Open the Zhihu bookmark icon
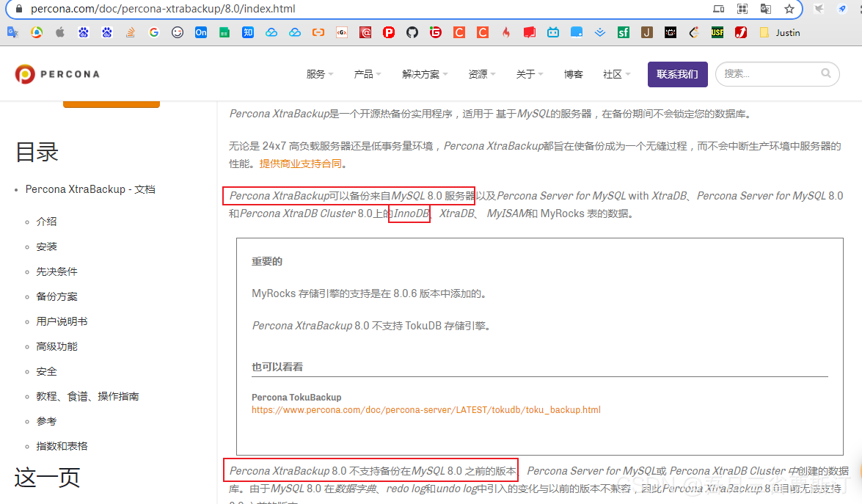 (x=248, y=32)
